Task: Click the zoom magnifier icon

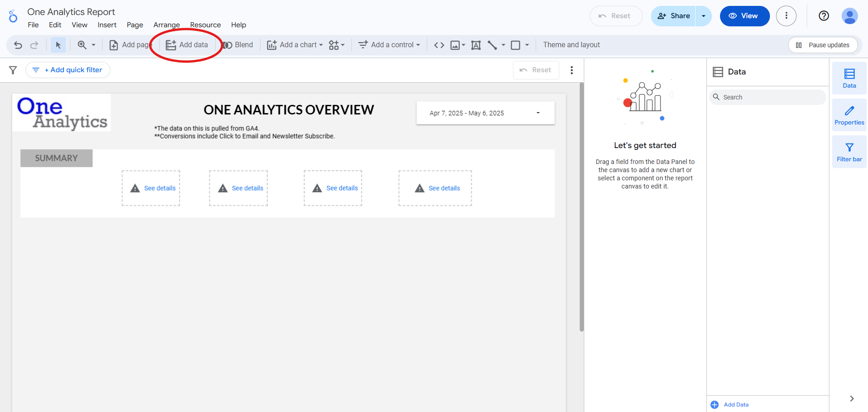Action: coord(82,45)
